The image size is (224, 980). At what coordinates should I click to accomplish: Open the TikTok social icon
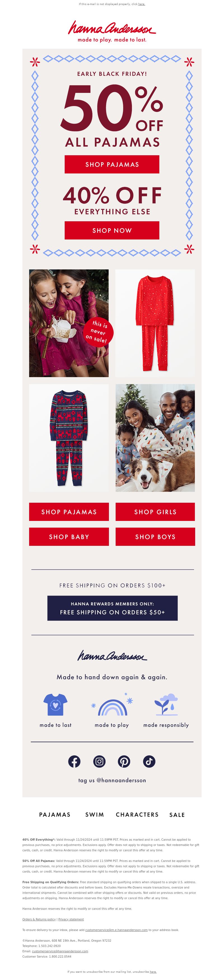click(149, 761)
